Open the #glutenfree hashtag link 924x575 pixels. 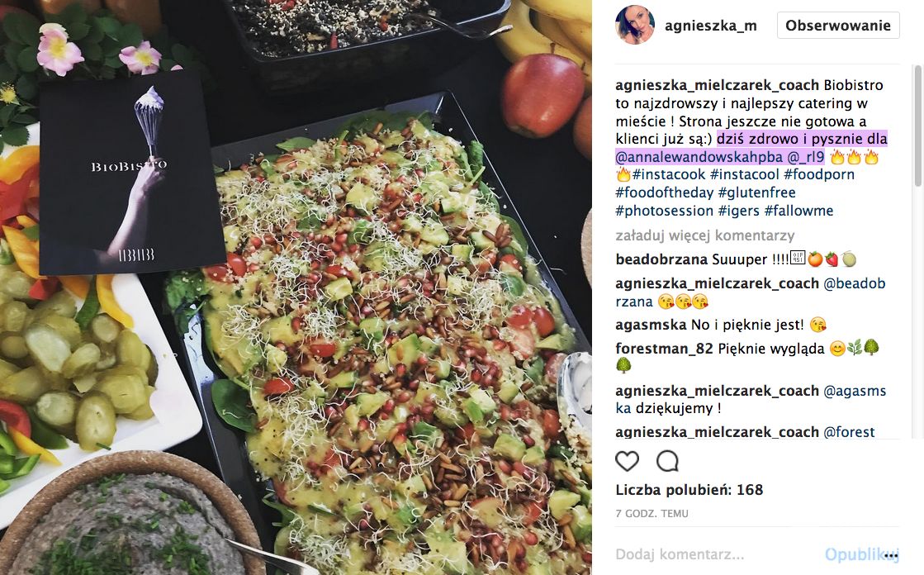tap(756, 192)
